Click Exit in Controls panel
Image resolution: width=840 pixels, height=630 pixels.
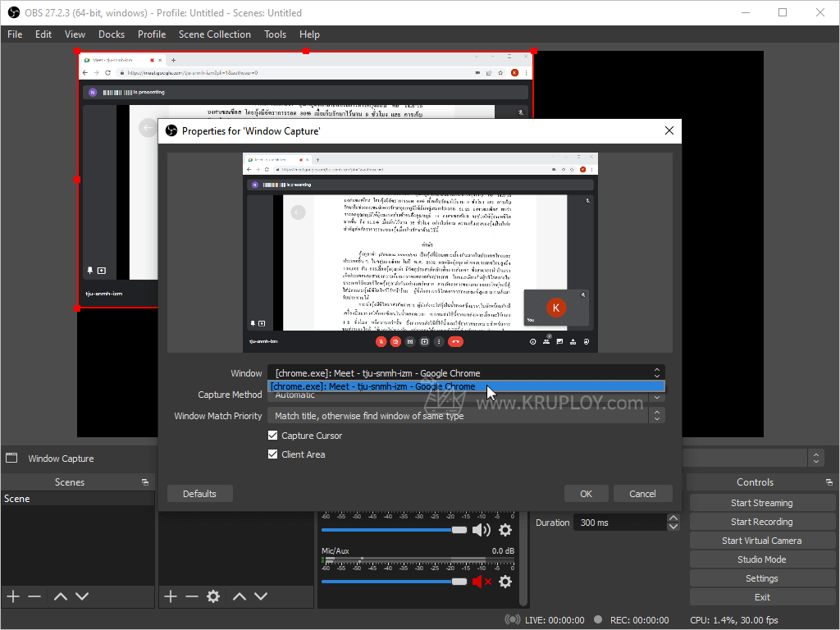[762, 597]
